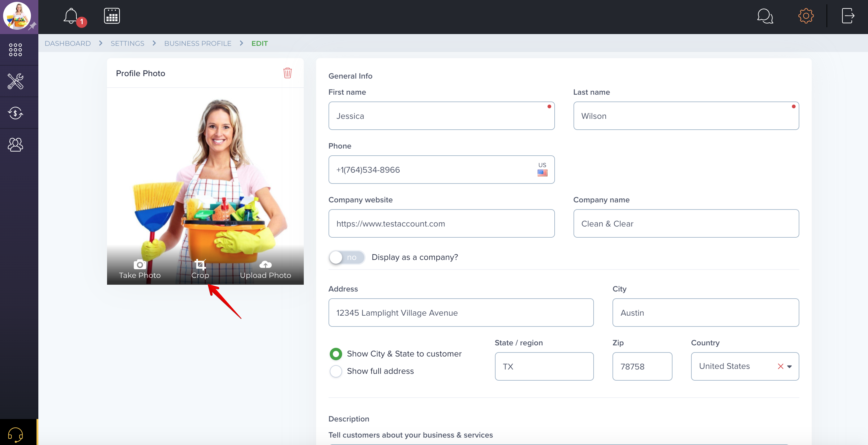The height and width of the screenshot is (445, 868).
Task: Click the State / region field
Action: [x=544, y=367]
